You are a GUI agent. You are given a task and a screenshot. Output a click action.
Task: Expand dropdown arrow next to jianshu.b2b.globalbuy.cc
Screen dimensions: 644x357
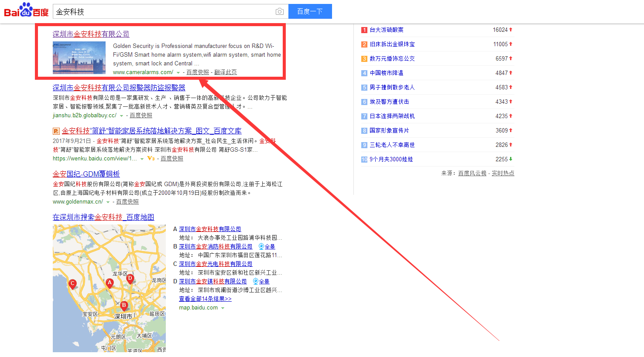pyautogui.click(x=121, y=116)
